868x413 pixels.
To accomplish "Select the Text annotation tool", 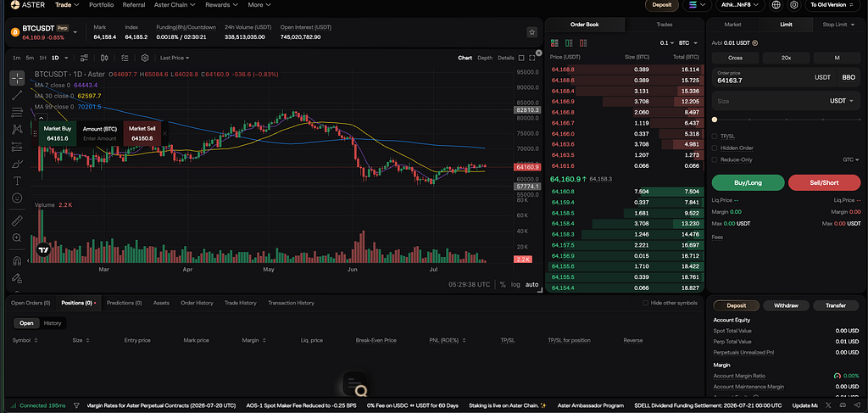I will (x=17, y=181).
